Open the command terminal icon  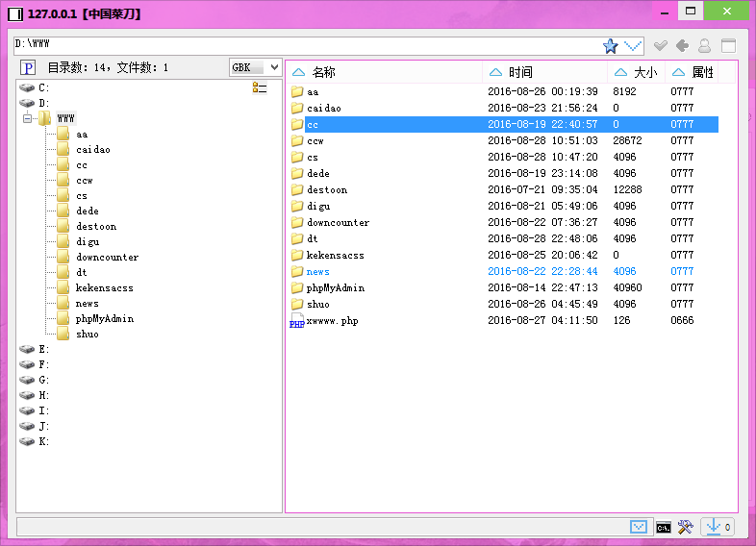(663, 528)
